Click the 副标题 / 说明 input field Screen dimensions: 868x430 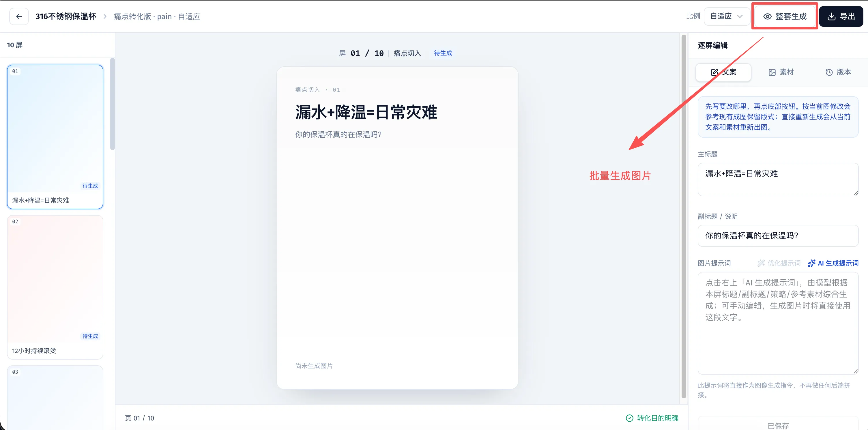click(778, 235)
